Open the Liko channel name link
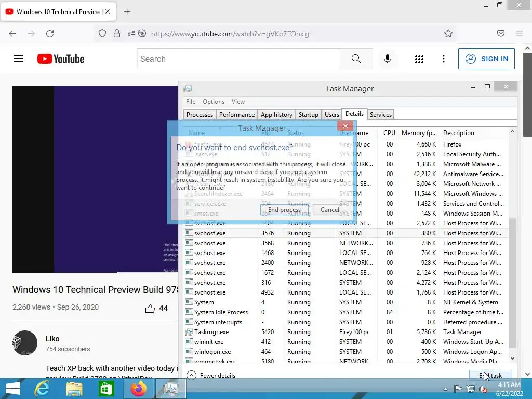The image size is (532, 399). coord(52,339)
